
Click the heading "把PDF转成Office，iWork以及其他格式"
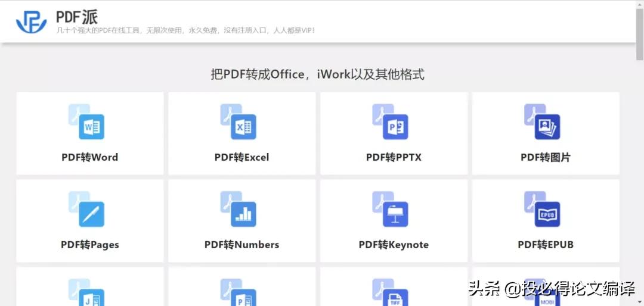317,74
